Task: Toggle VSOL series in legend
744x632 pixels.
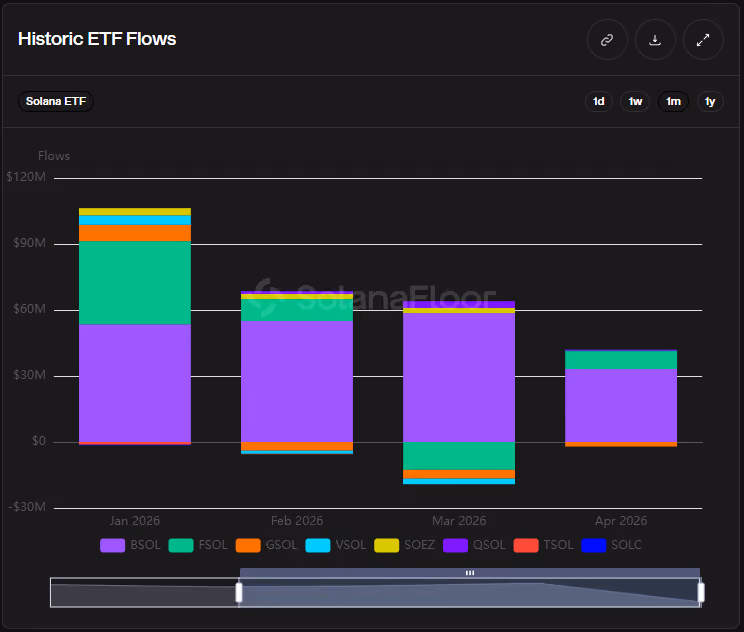Action: (336, 545)
